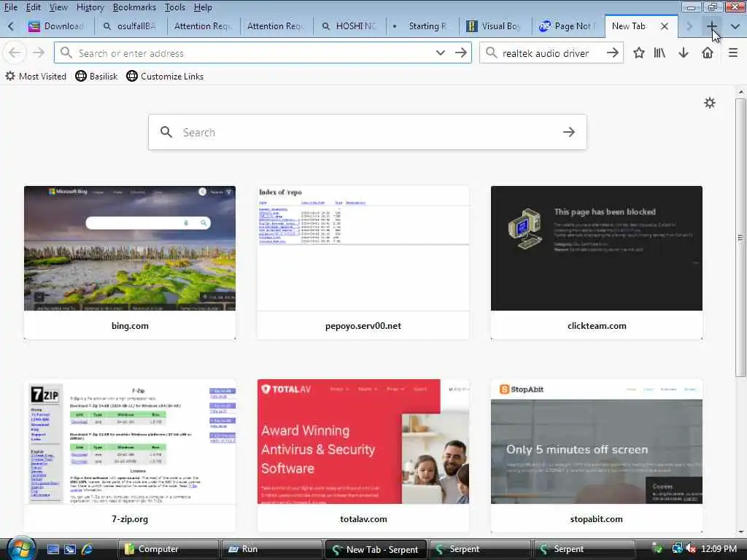The height and width of the screenshot is (560, 747).
Task: Click the network tray icon
Action: click(677, 549)
